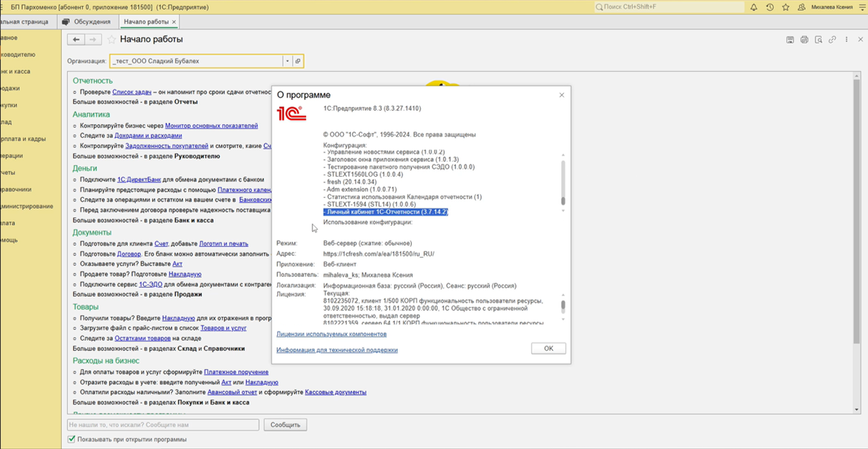
Task: Open Товаров и услуг link
Action: pos(224,328)
